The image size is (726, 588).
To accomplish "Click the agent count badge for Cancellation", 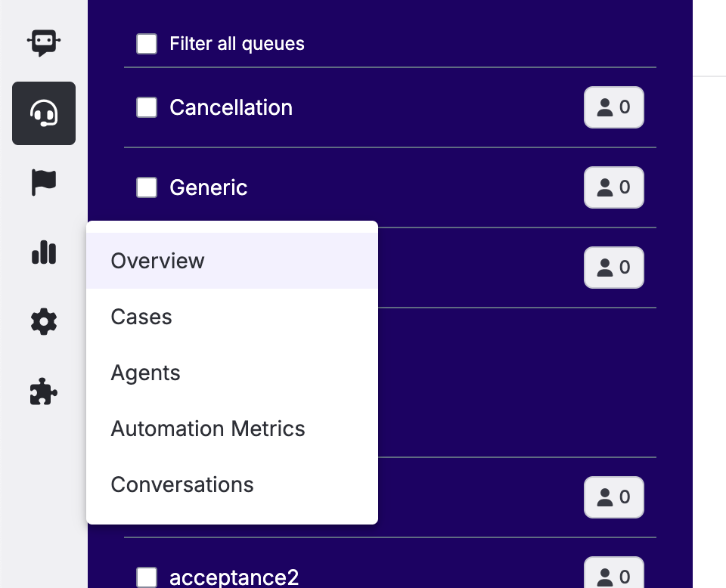I will (x=614, y=107).
